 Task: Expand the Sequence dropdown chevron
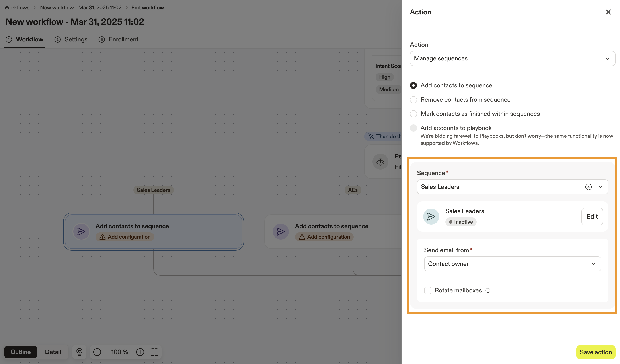[x=600, y=187]
